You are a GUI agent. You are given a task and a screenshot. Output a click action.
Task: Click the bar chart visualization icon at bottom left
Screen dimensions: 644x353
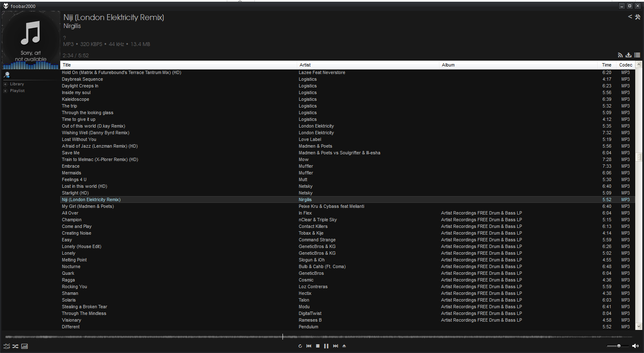[25, 346]
